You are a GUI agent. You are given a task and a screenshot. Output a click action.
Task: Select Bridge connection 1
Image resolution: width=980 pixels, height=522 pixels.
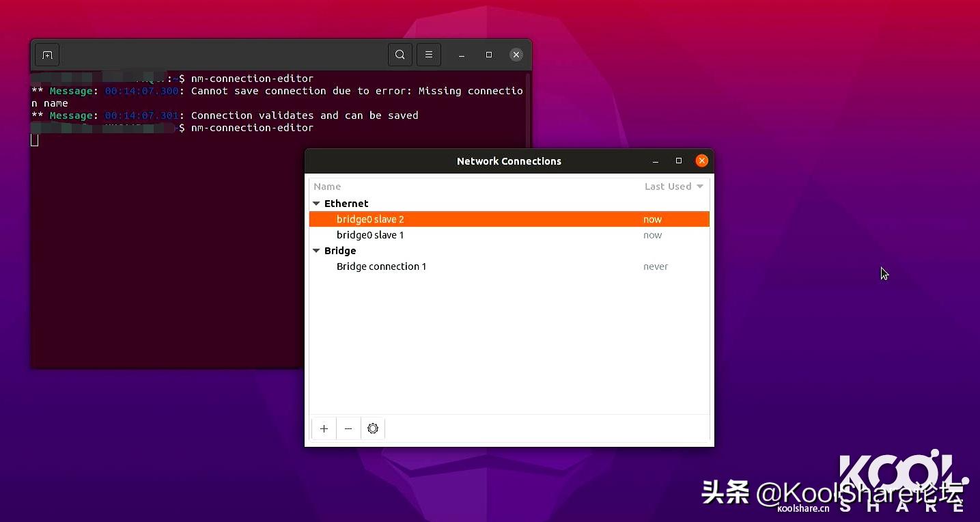pos(381,266)
